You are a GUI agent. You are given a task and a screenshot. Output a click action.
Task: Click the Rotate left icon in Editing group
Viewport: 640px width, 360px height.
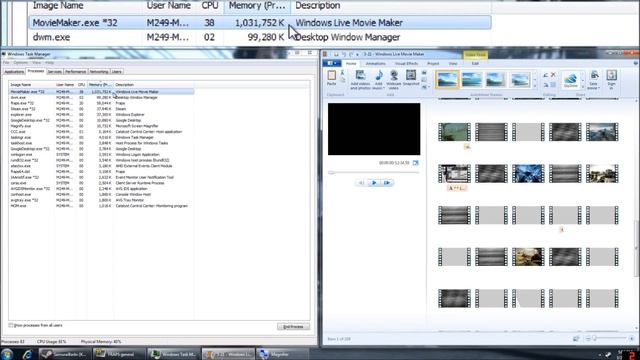tap(546, 75)
